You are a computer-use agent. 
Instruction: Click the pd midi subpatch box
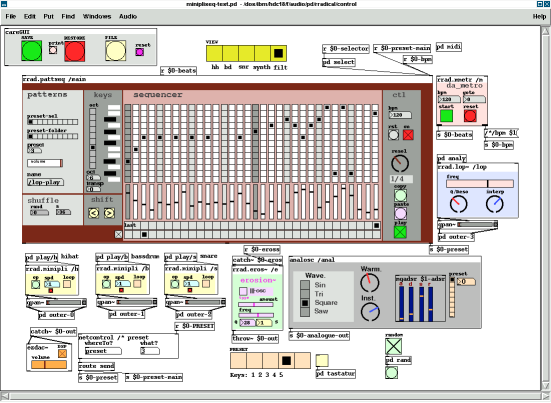click(x=449, y=47)
